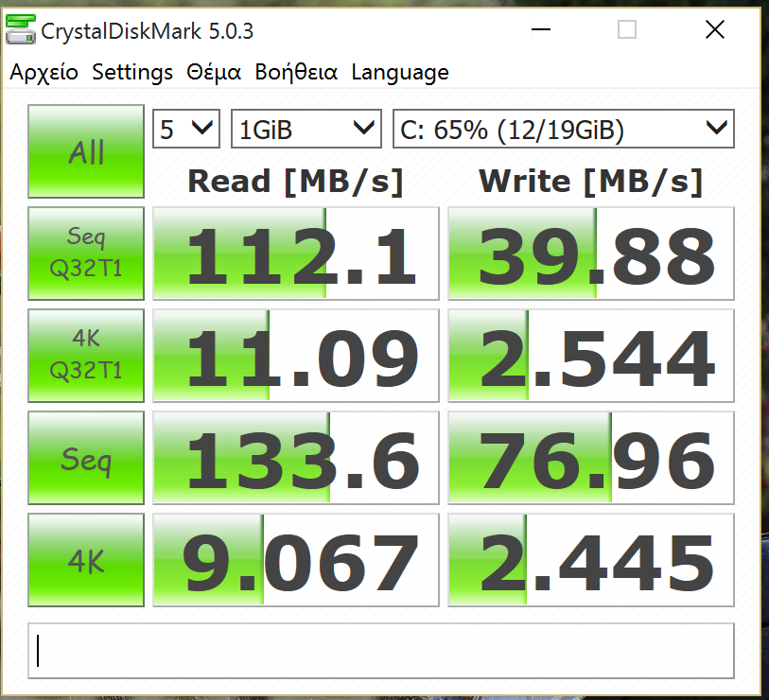Viewport: 769px width, 700px height.
Task: Click the 4K Q32T1 write result 2.544
Action: coord(591,355)
